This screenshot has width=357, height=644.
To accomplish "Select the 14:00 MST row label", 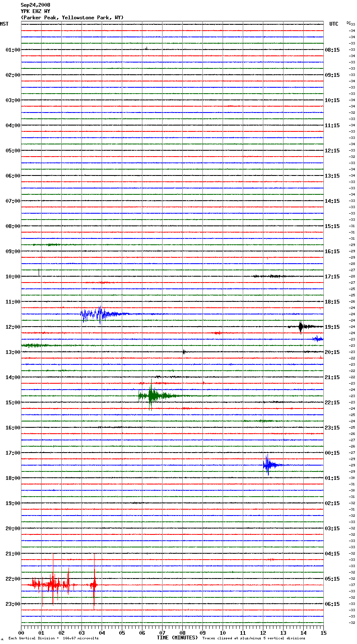I will click(x=13, y=377).
